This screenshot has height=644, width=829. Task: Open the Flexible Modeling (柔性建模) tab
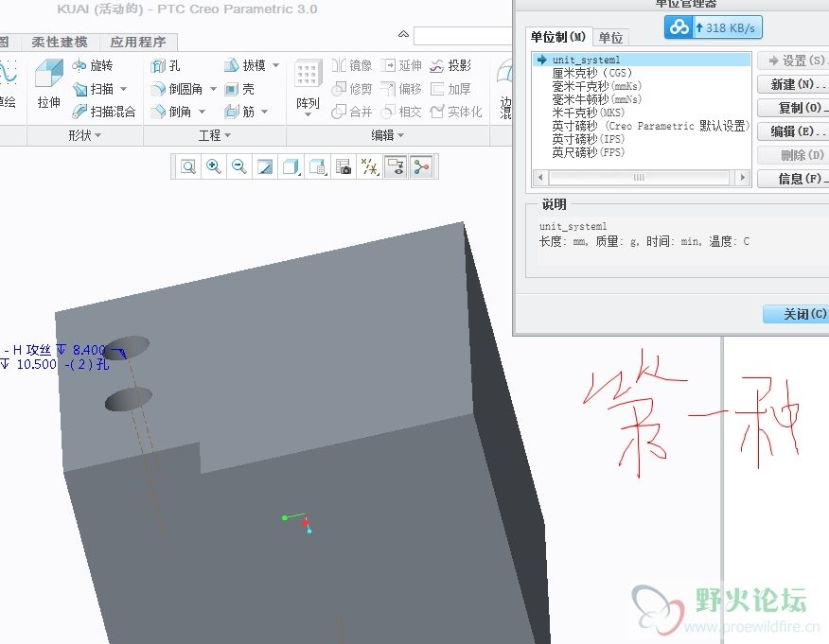click(60, 42)
